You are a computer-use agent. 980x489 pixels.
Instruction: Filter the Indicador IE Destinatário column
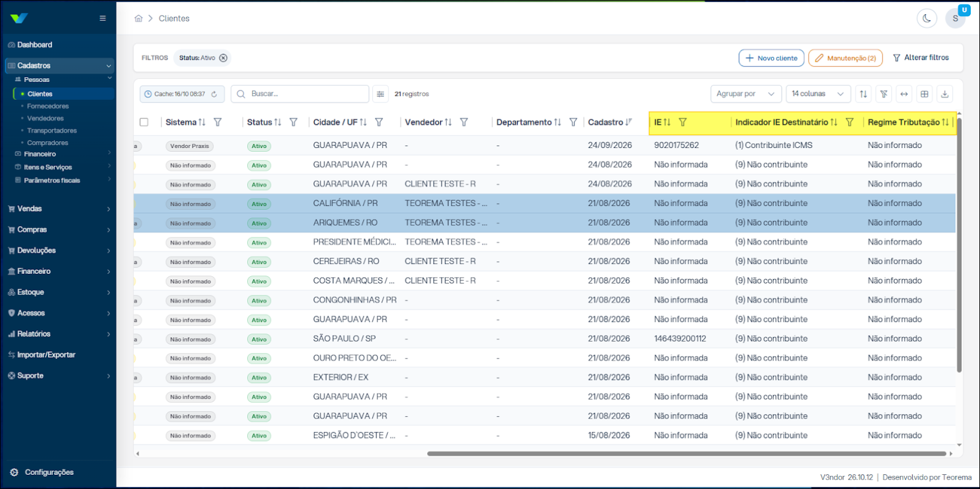[850, 122]
